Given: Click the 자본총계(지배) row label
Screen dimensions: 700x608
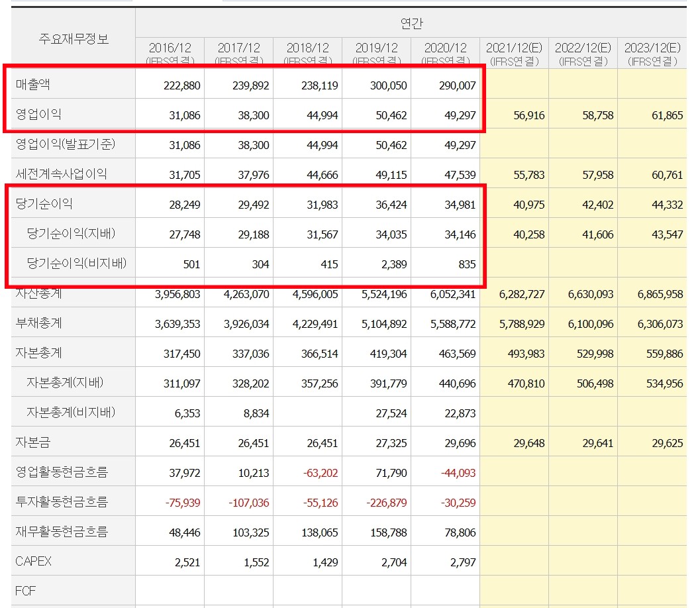Looking at the screenshot, I should click(65, 383).
